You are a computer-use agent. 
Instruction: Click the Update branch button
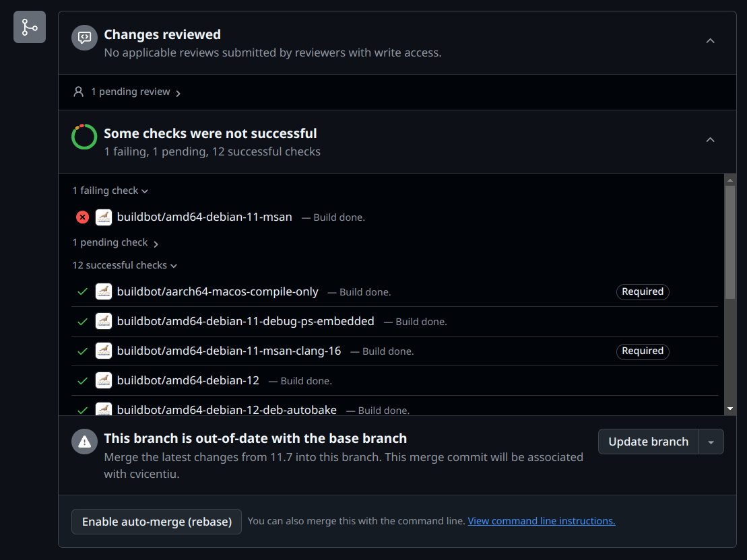click(649, 442)
